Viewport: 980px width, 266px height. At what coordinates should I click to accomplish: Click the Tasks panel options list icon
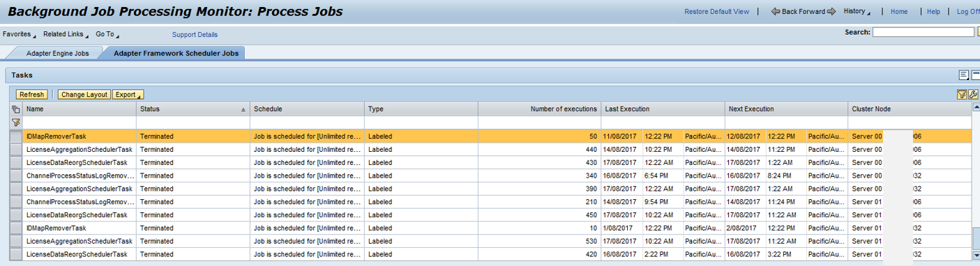(x=964, y=75)
